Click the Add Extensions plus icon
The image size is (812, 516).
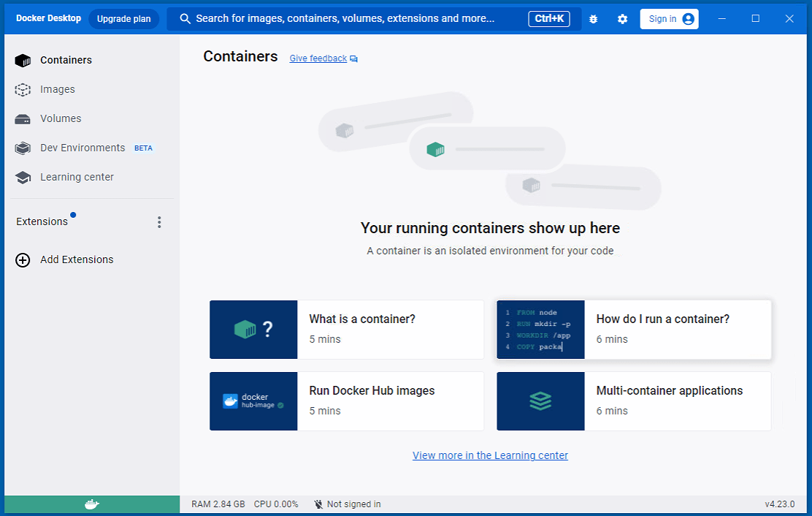pyautogui.click(x=23, y=260)
